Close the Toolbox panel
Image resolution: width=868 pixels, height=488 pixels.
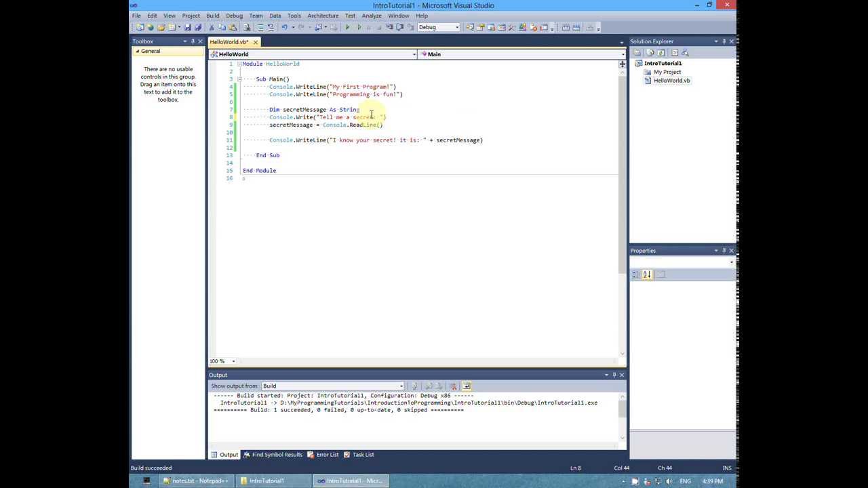[200, 41]
